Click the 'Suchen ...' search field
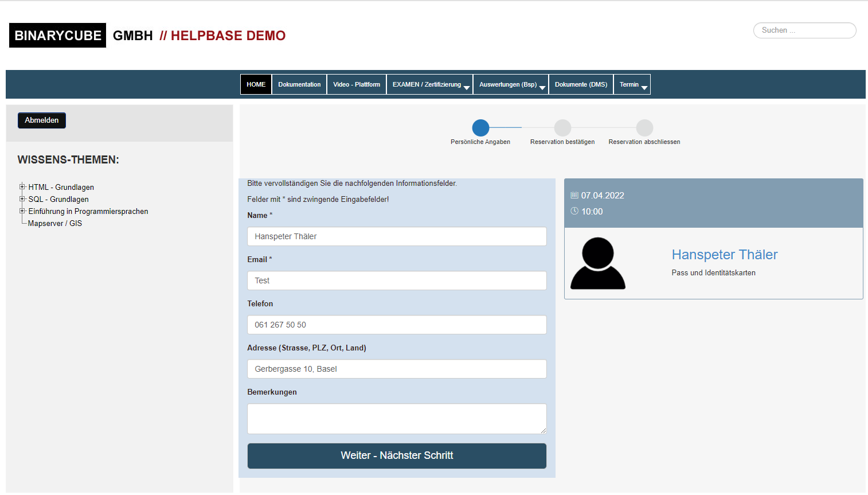Viewport: 868px width, 495px height. 804,30
